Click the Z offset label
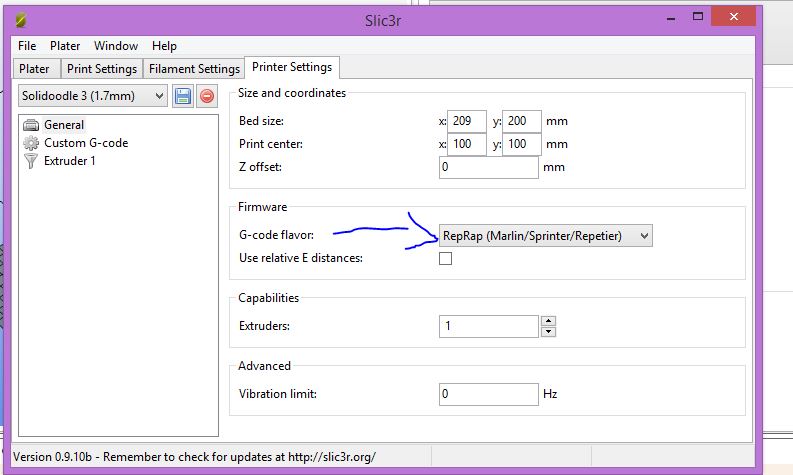Screen dimensions: 793x475 point(260,167)
